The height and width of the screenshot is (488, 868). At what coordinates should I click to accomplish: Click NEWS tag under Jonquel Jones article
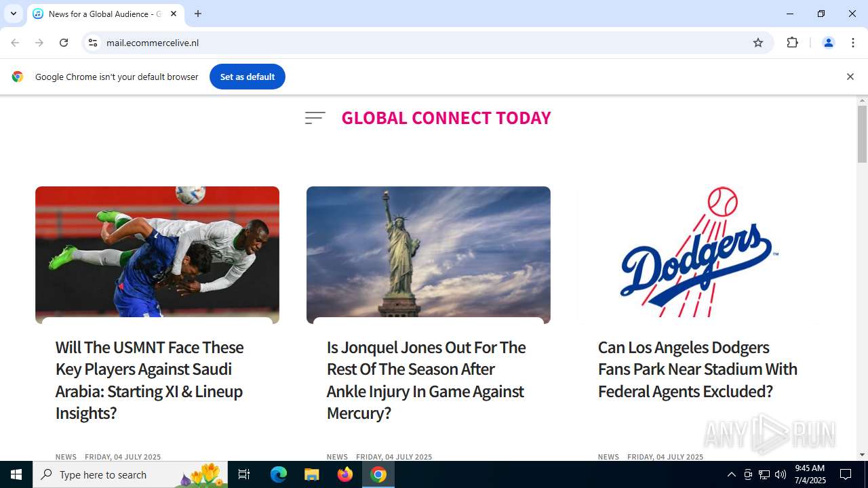point(337,457)
